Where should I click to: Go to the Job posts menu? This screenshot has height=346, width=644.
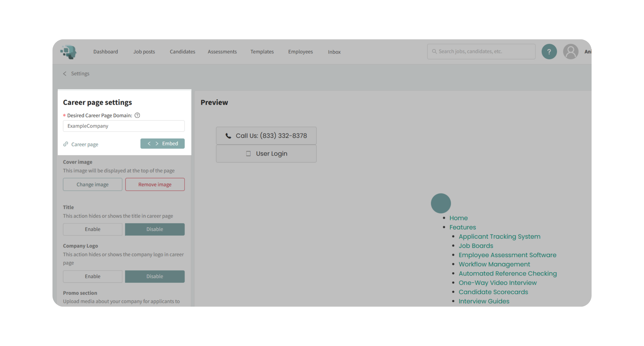(144, 52)
